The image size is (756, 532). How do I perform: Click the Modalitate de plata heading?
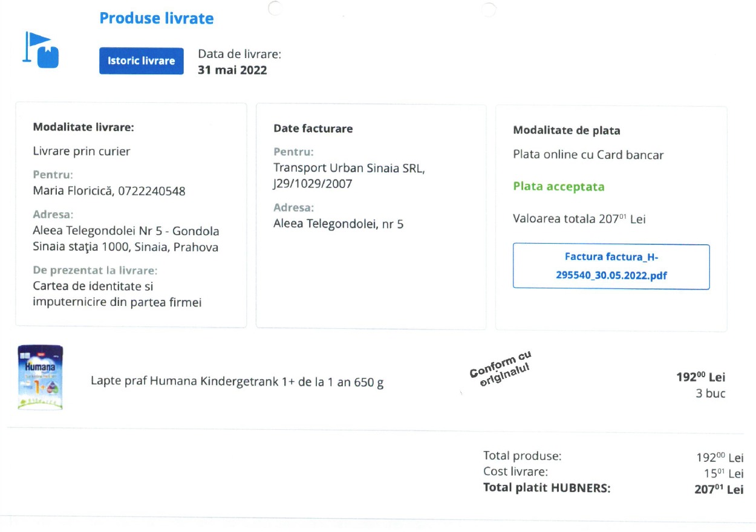566,131
